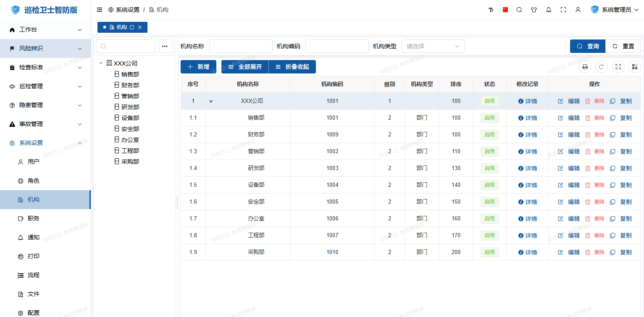Switch language via the flag icon
The image size is (644, 317).
point(505,10)
